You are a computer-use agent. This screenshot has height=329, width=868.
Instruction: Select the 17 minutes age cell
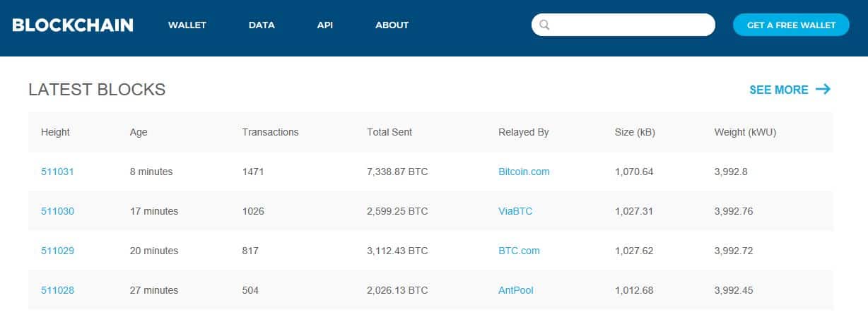coord(154,211)
